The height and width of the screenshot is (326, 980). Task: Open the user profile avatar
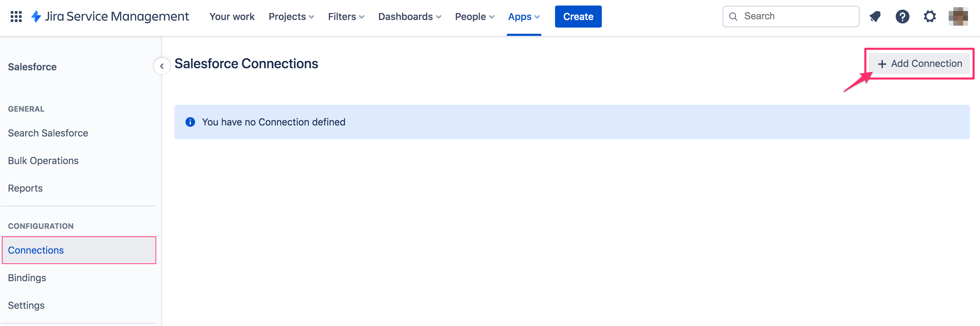(x=958, y=17)
